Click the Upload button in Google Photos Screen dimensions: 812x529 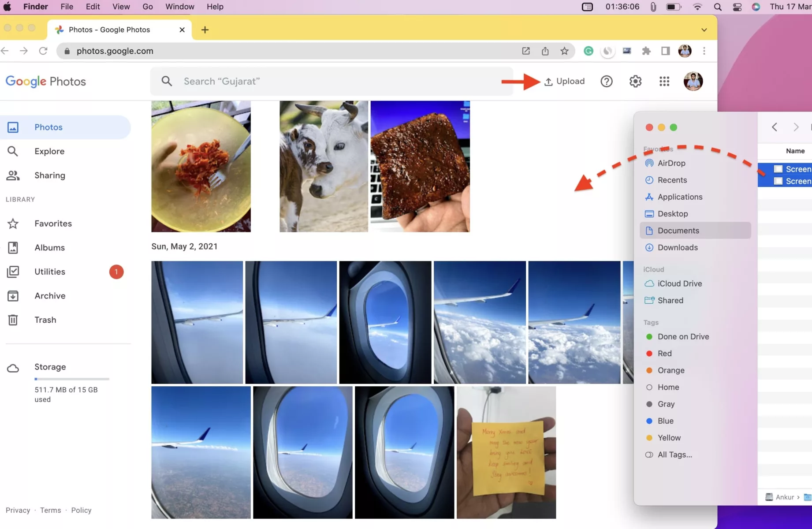pyautogui.click(x=564, y=81)
